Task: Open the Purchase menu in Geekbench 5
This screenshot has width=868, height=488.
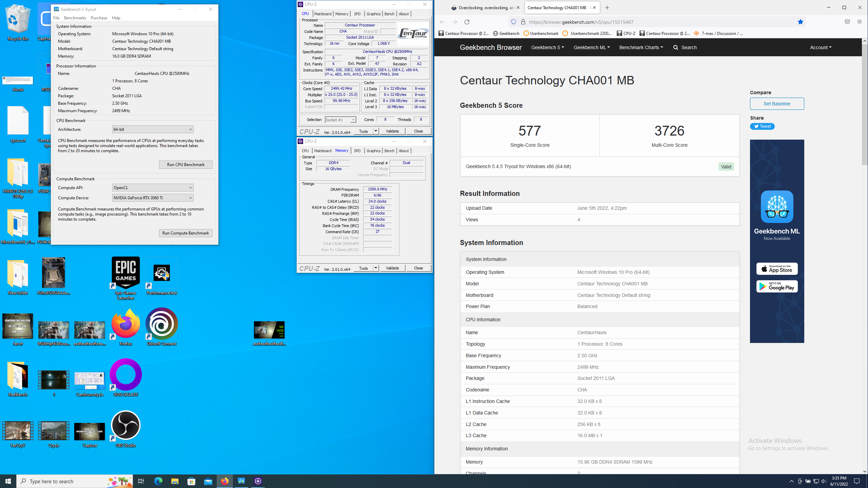Action: [99, 18]
